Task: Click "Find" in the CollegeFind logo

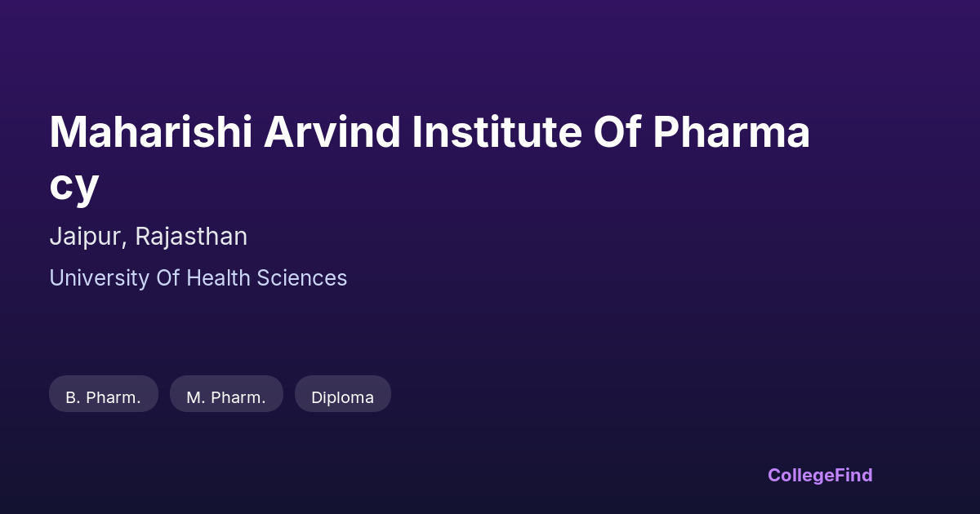Action: (x=853, y=475)
